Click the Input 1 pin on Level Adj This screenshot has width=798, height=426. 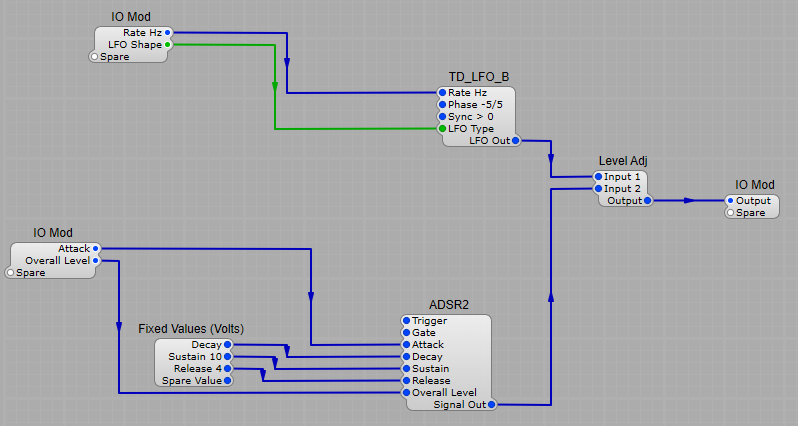click(598, 177)
